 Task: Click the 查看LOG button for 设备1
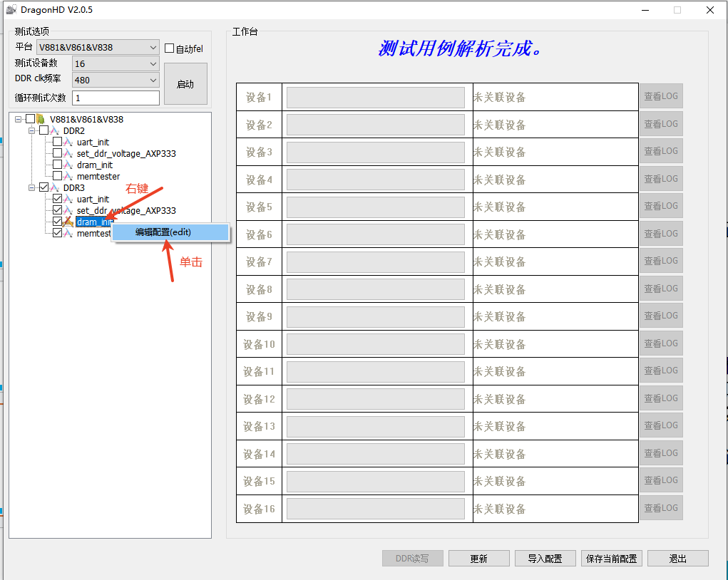coord(661,96)
